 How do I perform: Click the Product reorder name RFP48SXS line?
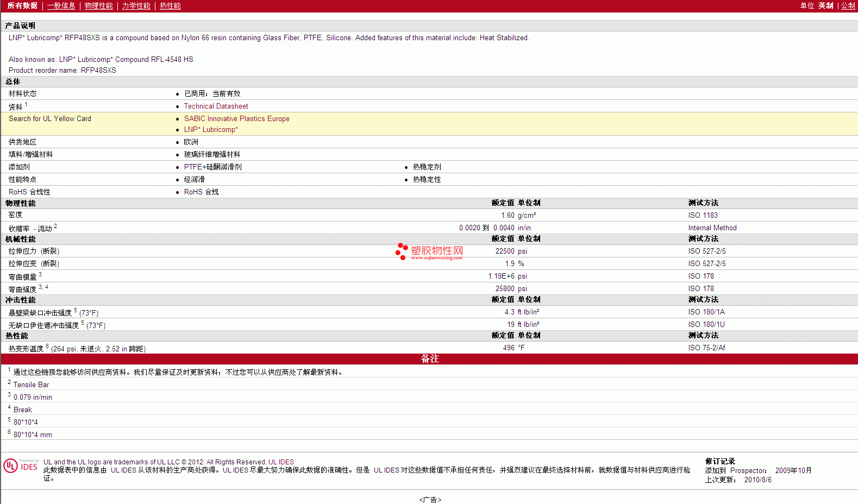62,71
